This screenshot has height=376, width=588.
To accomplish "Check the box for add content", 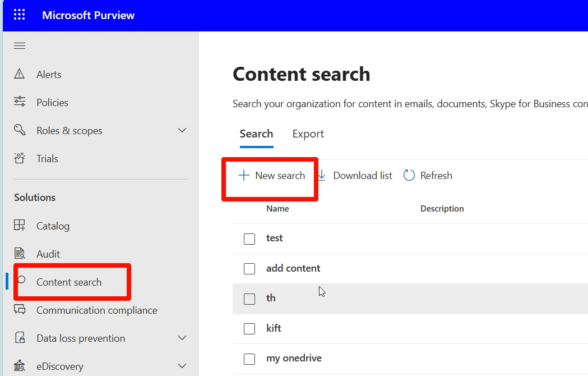I will coord(249,269).
